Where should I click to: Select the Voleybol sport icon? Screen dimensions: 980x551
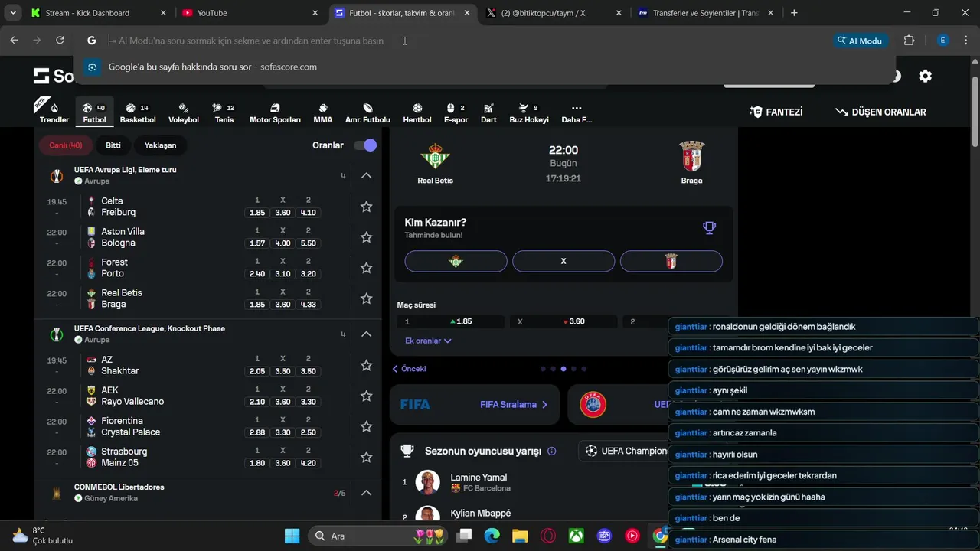pos(184,112)
